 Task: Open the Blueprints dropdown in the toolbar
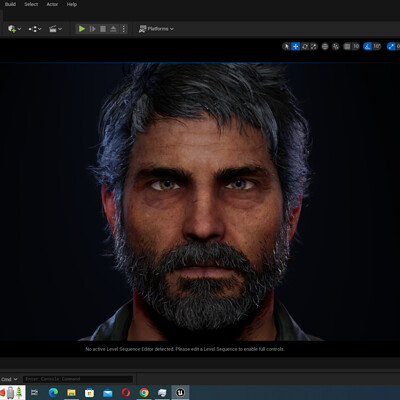(x=35, y=29)
